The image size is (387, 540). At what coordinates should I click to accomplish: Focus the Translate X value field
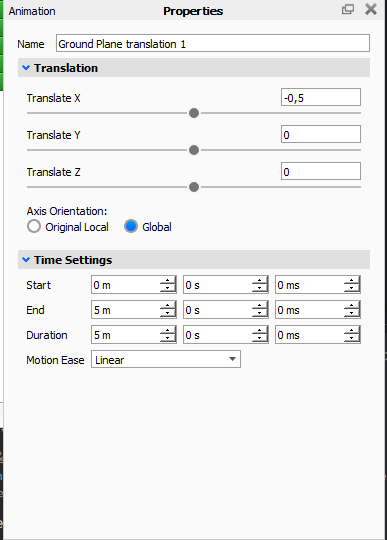point(321,97)
